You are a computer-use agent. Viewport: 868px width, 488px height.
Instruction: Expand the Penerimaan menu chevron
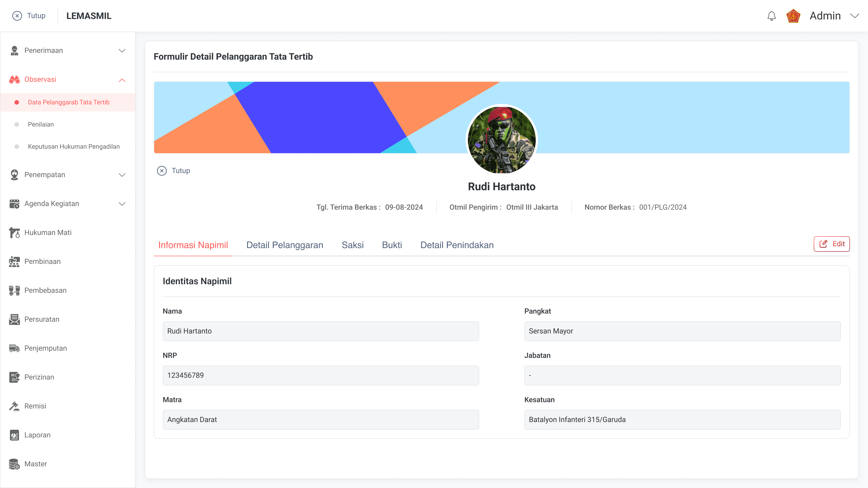click(x=122, y=51)
